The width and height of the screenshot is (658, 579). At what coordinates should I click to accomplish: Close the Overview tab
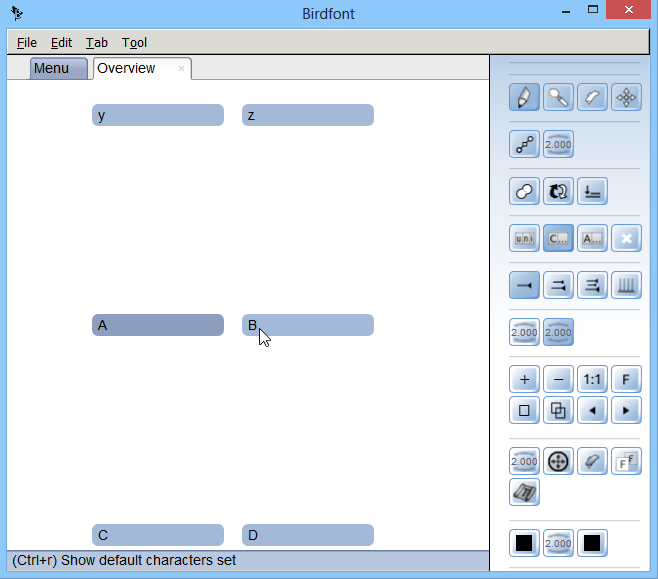[x=181, y=68]
